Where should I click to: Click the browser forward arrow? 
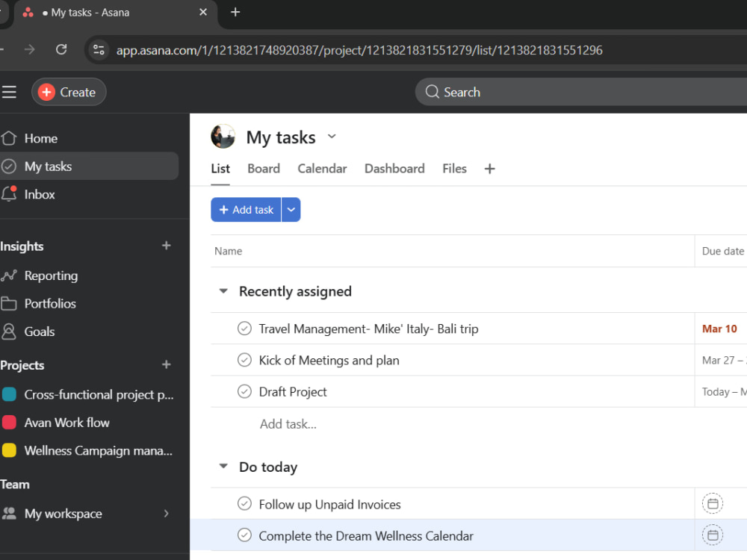point(30,49)
